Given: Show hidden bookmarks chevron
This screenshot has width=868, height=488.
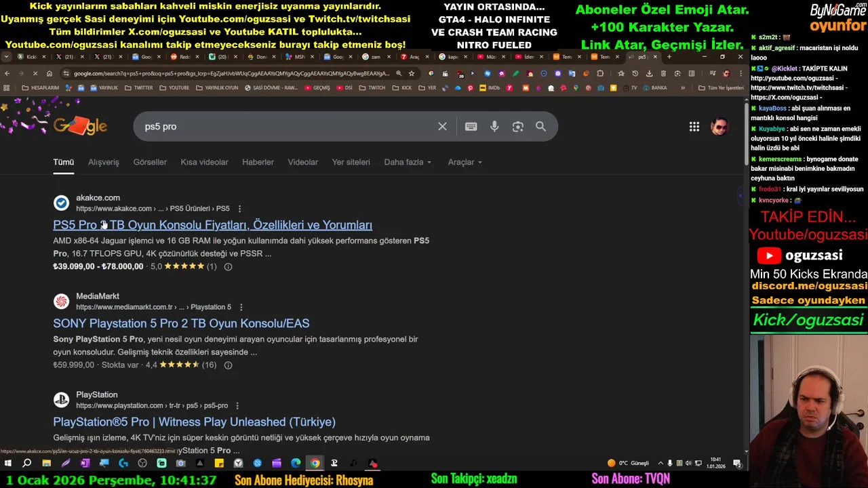Looking at the screenshot, I should pos(683,87).
